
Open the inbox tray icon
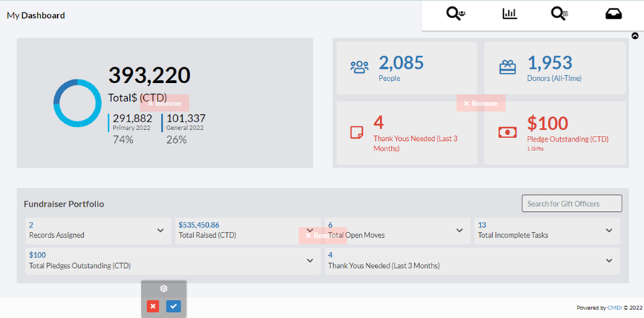(613, 14)
